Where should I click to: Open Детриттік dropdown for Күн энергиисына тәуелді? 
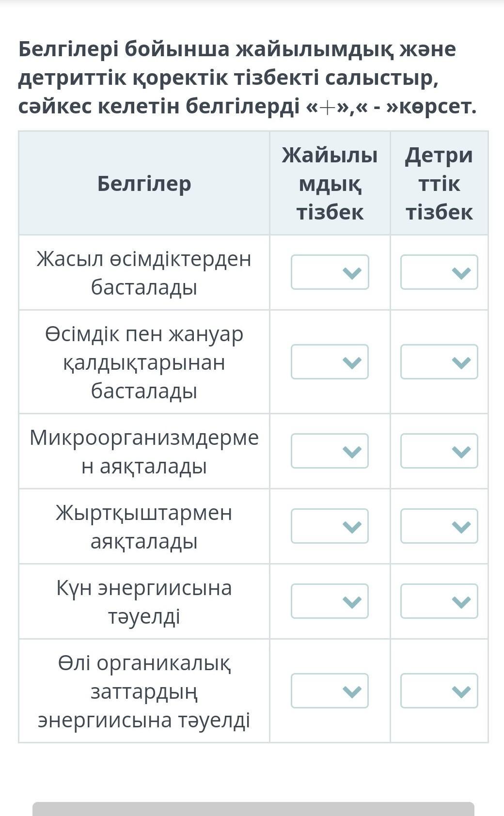439,601
